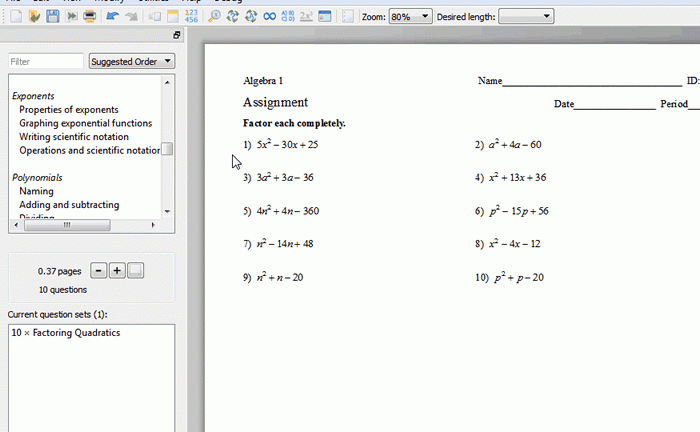Save the assignment with floppy icon

(53, 17)
